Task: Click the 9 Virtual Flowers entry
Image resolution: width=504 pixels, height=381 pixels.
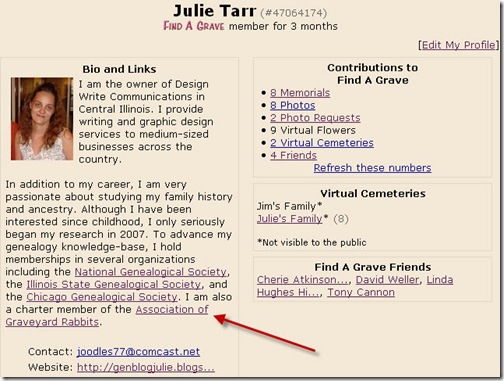Action: pyautogui.click(x=313, y=130)
